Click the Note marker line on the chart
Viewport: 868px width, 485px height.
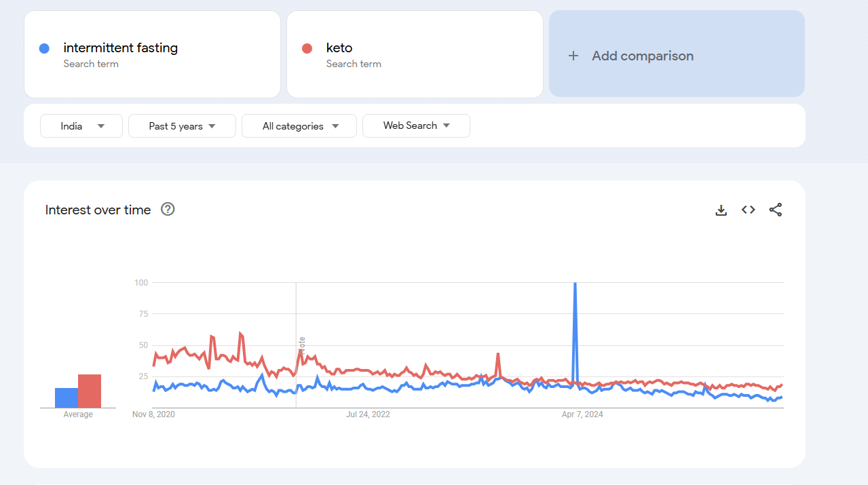tap(297, 343)
